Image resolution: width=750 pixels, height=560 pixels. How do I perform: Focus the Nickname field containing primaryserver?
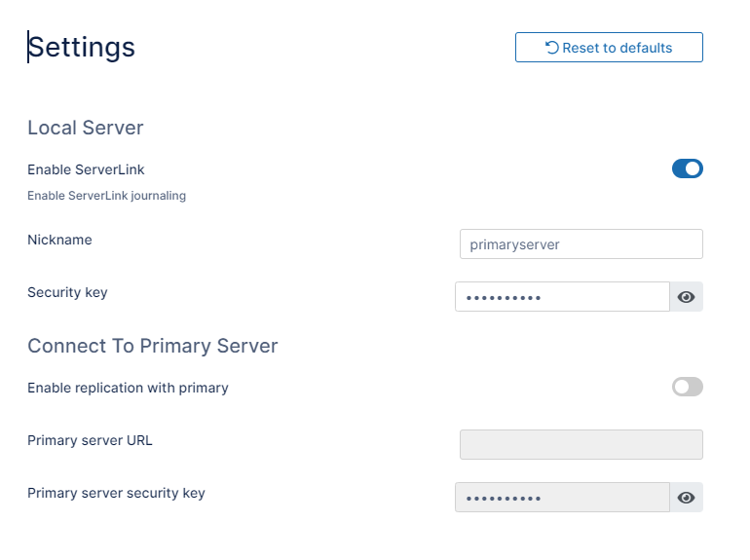point(581,244)
